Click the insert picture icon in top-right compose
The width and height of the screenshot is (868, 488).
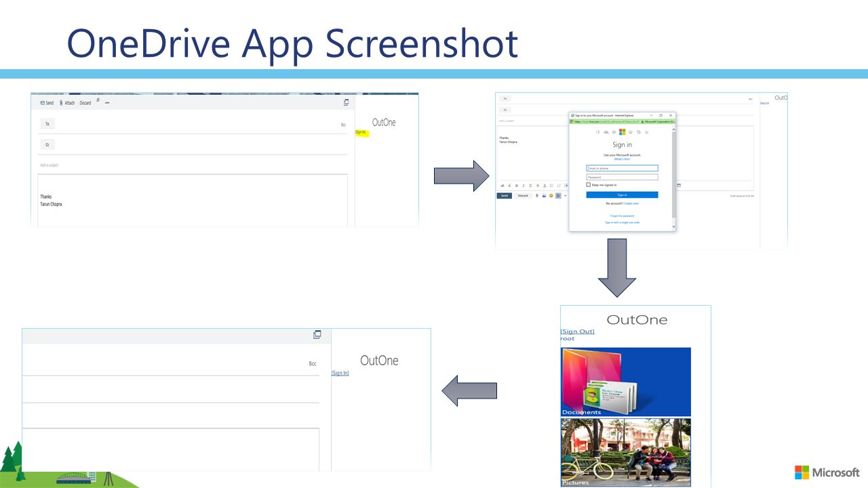click(x=544, y=196)
